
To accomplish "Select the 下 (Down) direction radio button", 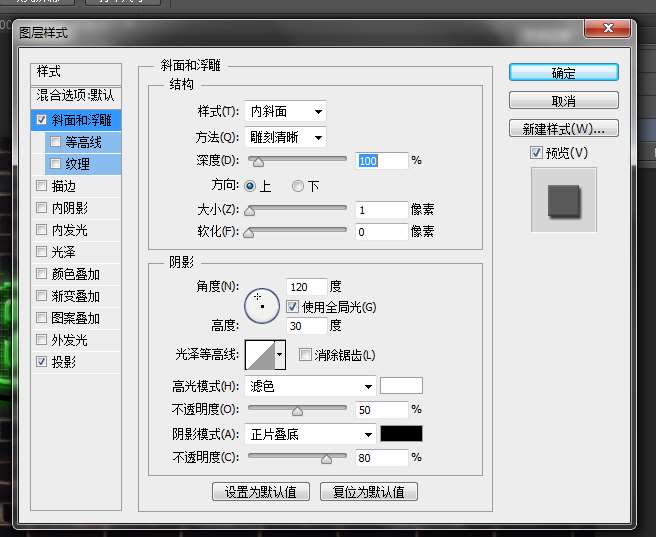I will tap(298, 186).
